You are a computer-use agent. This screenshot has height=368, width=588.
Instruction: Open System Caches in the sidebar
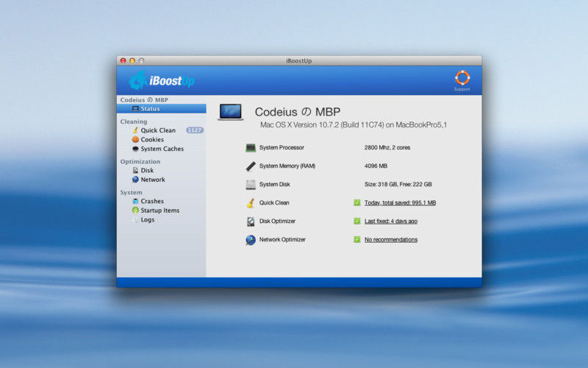[x=162, y=149]
